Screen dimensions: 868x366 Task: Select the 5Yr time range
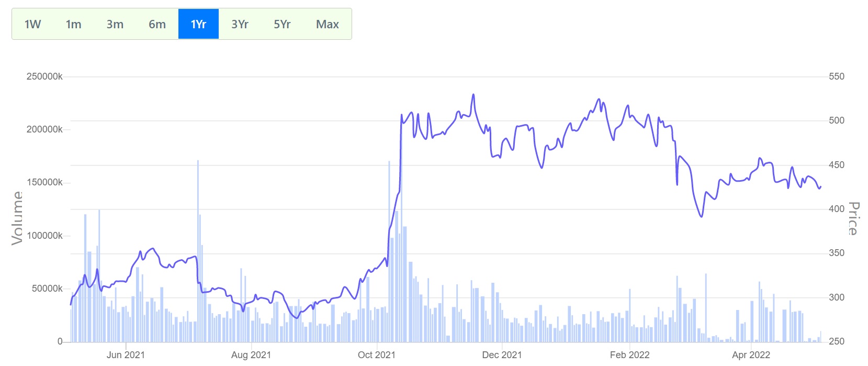[x=282, y=24]
